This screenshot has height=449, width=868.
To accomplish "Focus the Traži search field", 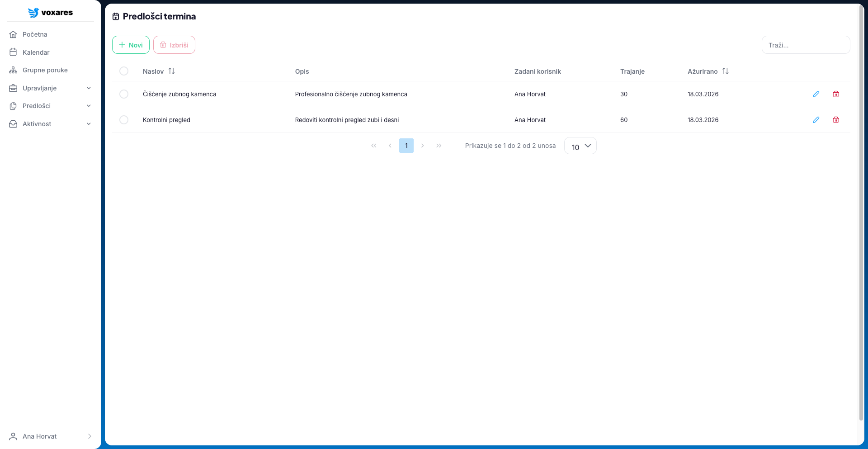I will pos(805,45).
